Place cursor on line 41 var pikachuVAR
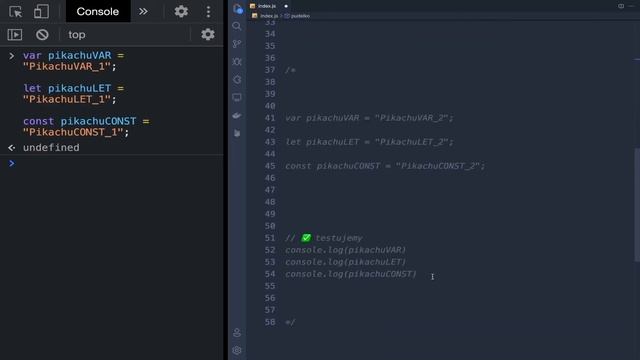 [x=369, y=118]
